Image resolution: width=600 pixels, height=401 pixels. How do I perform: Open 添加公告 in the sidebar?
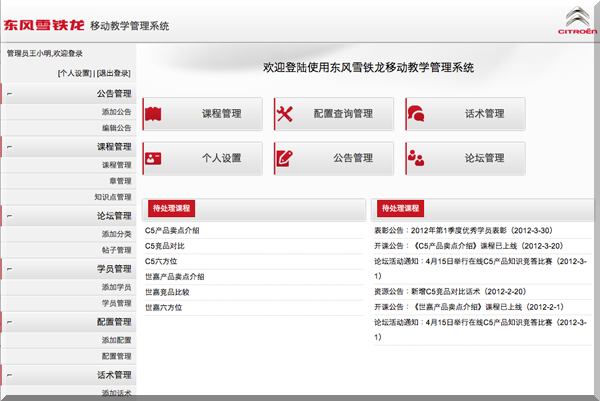(x=116, y=112)
